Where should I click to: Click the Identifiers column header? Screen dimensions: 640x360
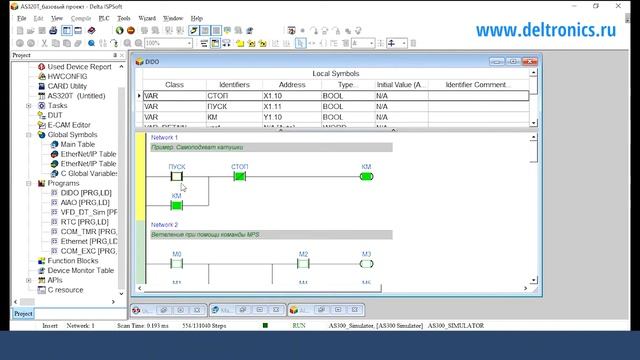(x=234, y=85)
